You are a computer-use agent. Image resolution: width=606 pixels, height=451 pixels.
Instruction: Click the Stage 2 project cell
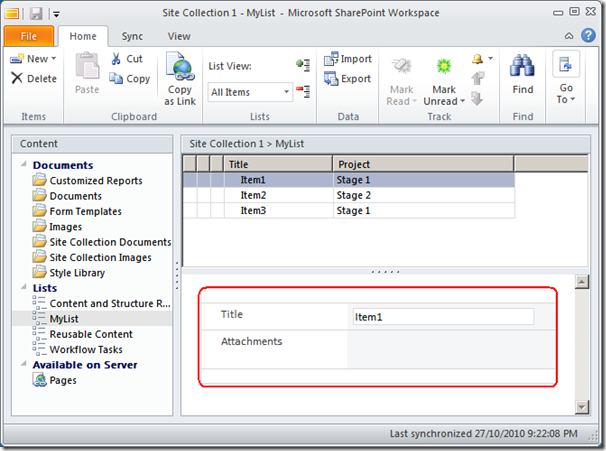[x=424, y=195]
